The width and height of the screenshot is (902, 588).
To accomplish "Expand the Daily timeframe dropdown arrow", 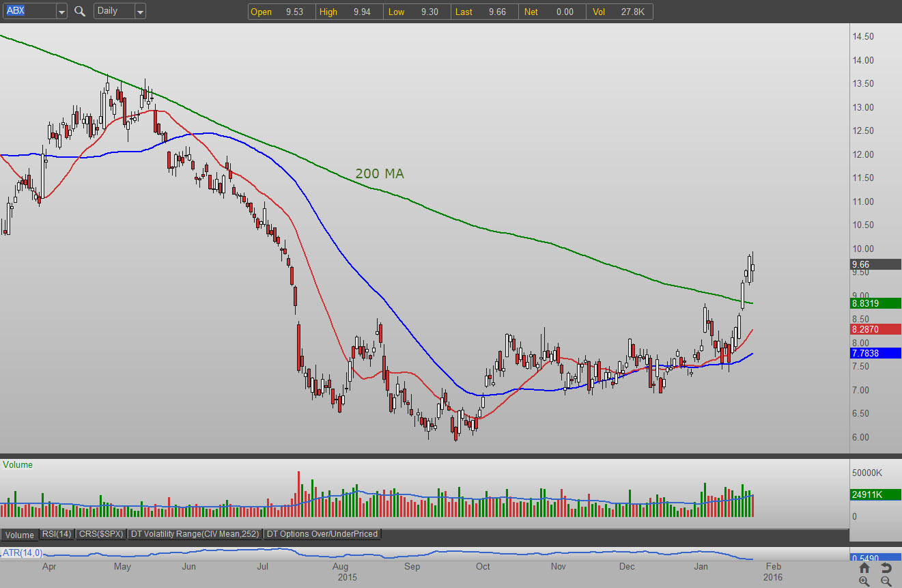I will (140, 12).
